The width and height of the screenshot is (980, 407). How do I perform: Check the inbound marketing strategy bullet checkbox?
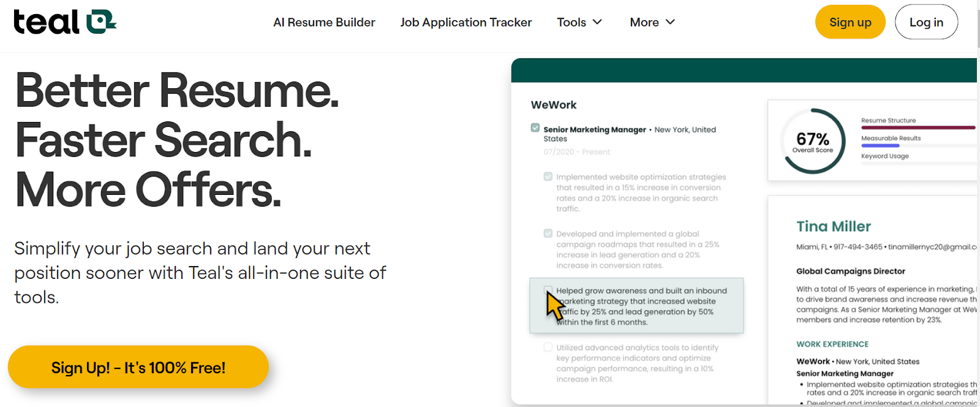coord(548,290)
